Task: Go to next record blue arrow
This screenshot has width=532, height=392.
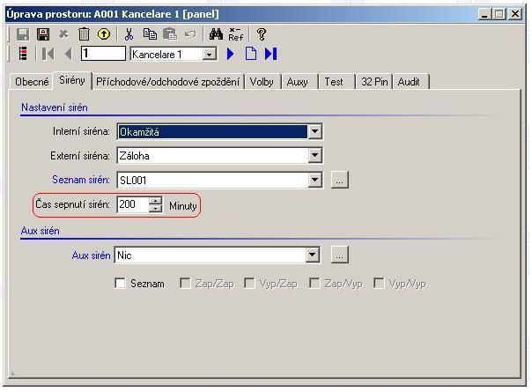Action: point(232,54)
